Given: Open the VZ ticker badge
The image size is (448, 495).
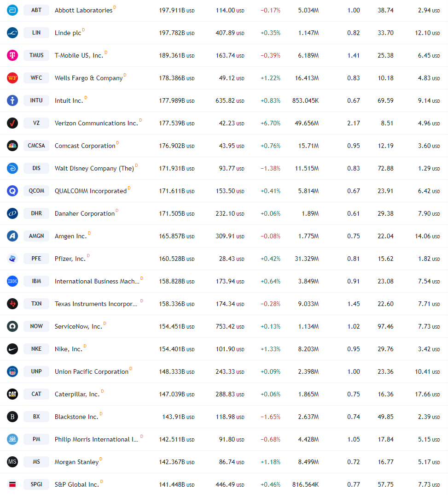Looking at the screenshot, I should [36, 123].
